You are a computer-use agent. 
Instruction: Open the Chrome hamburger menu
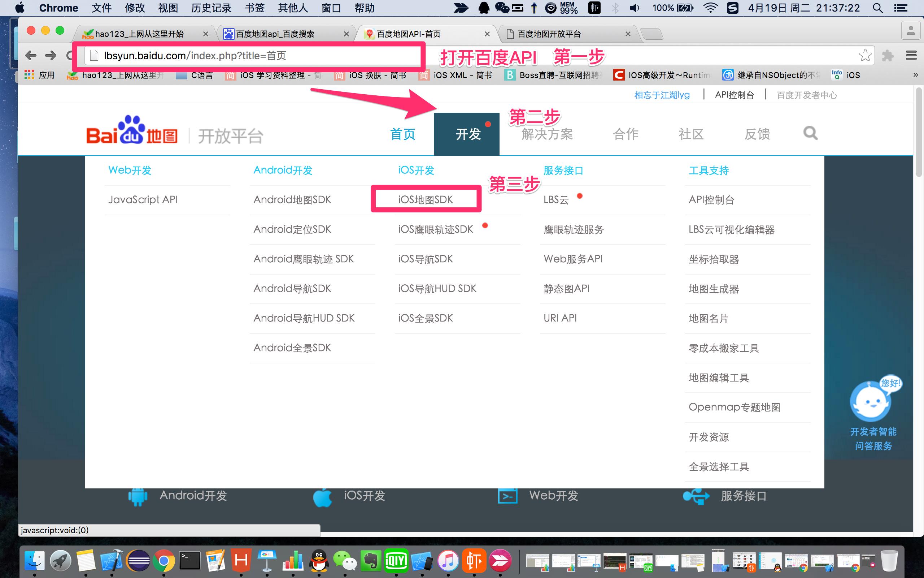(x=911, y=56)
